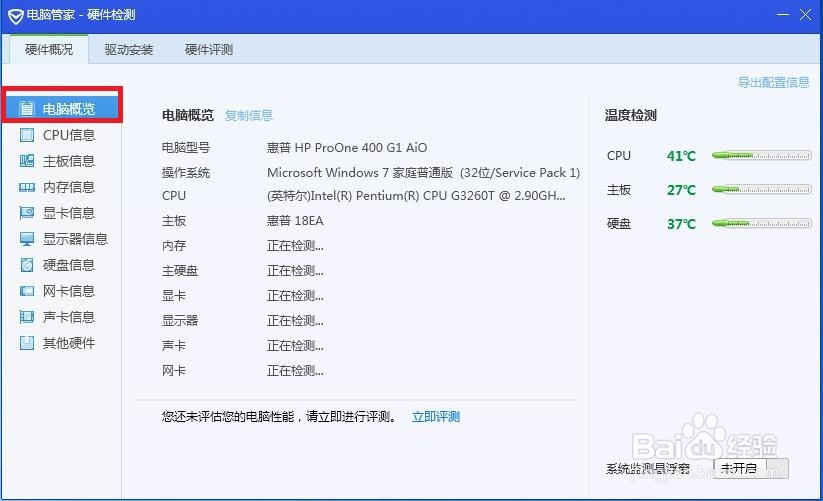Click the 导出配置信息 link
This screenshot has width=823, height=501.
pyautogui.click(x=774, y=82)
